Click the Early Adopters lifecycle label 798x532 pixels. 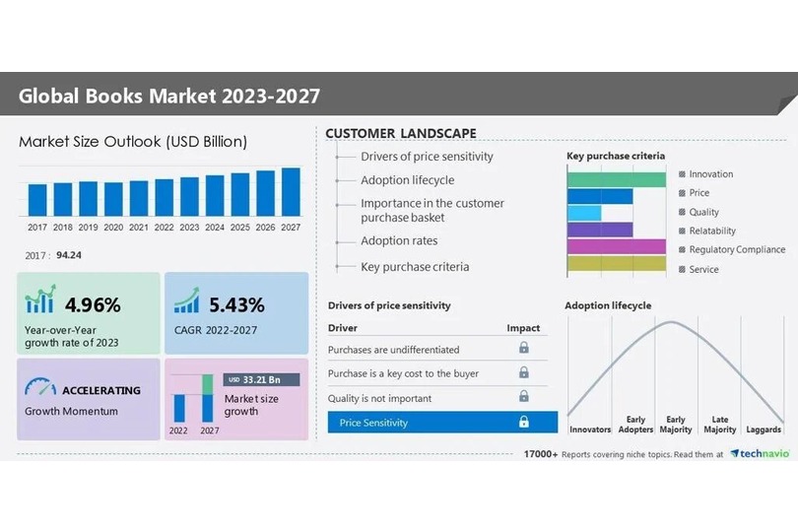(635, 424)
